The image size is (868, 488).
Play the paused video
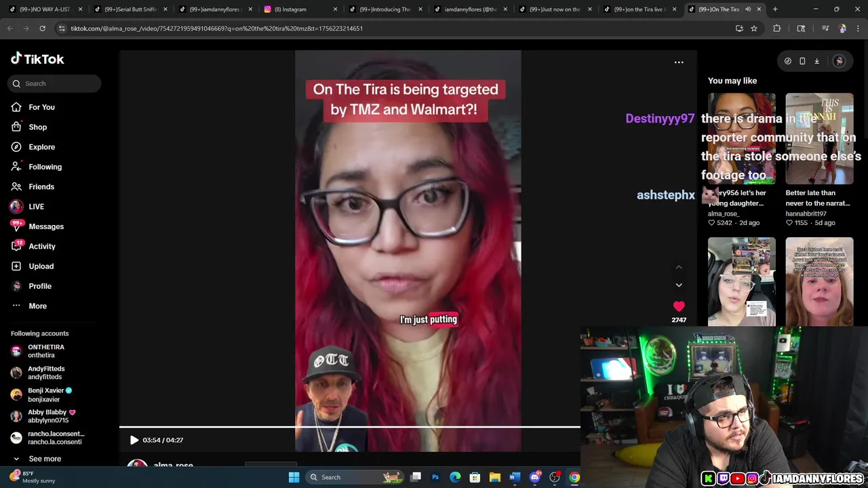pos(134,440)
